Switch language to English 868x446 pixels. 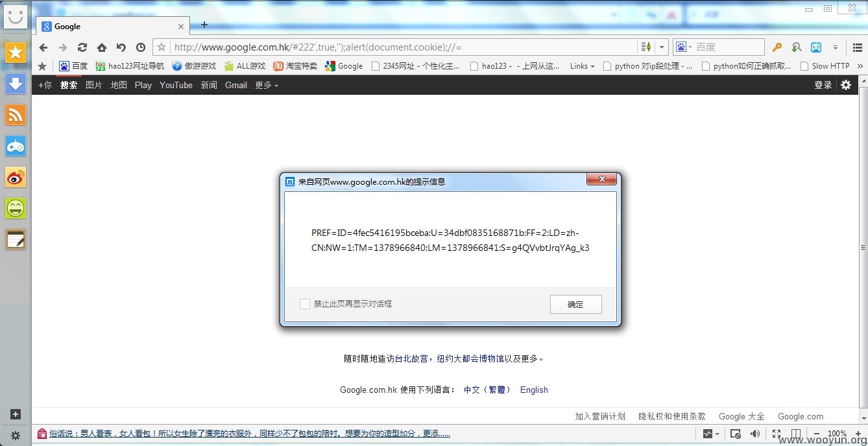(x=534, y=390)
